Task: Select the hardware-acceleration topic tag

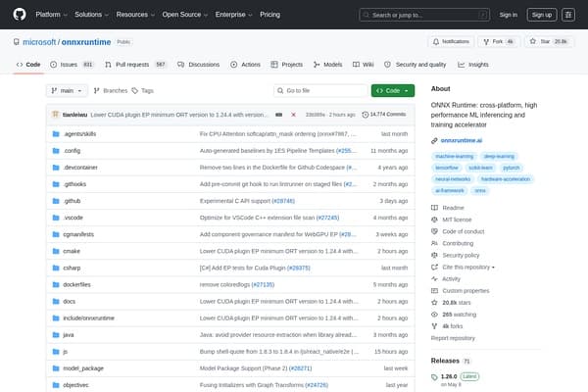Action: [x=506, y=179]
